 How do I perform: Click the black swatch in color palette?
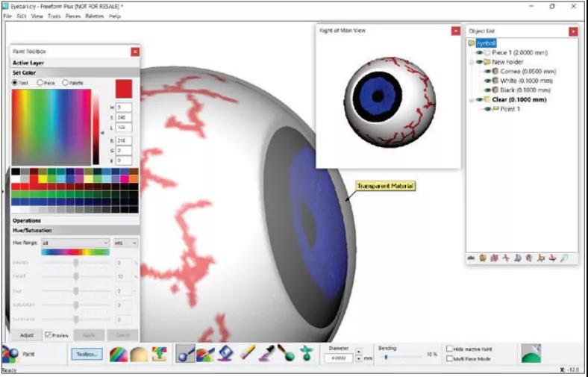(16, 172)
